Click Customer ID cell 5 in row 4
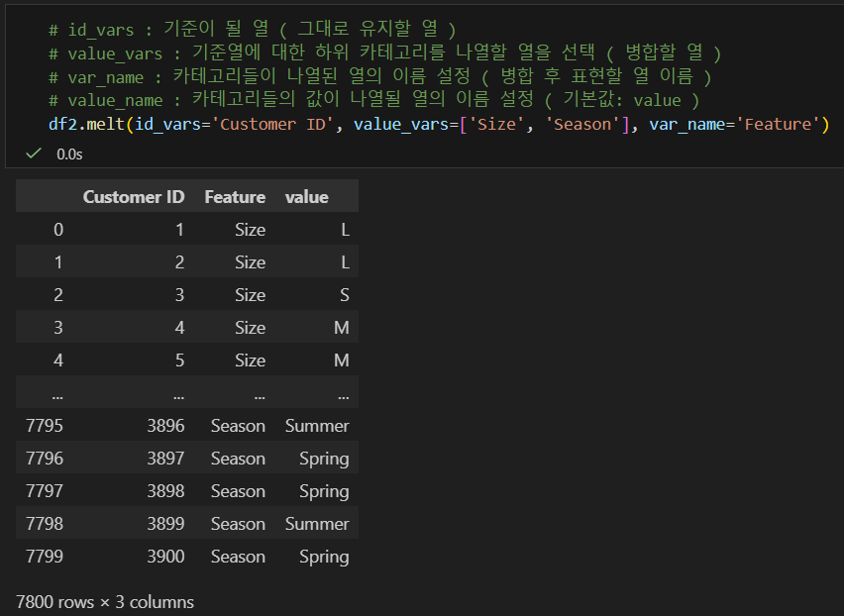 179,360
